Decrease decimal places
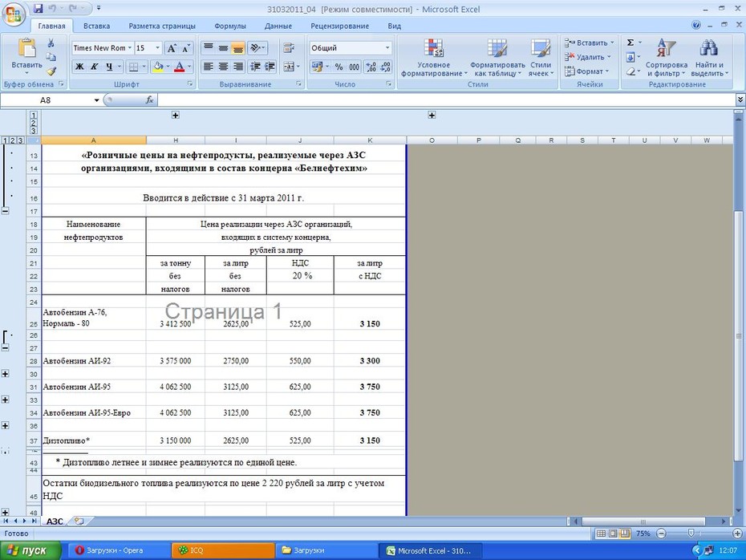Screen dimensions: 746x560 386,67
